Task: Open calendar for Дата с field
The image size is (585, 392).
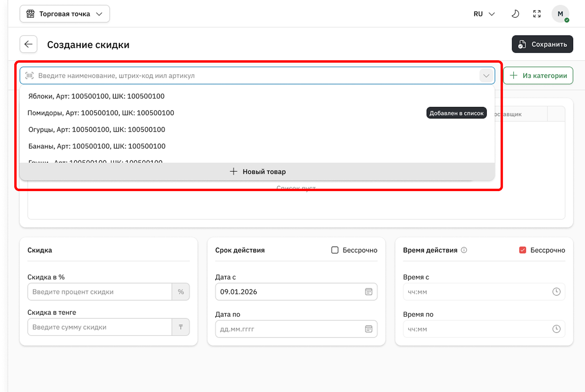Action: 369,292
